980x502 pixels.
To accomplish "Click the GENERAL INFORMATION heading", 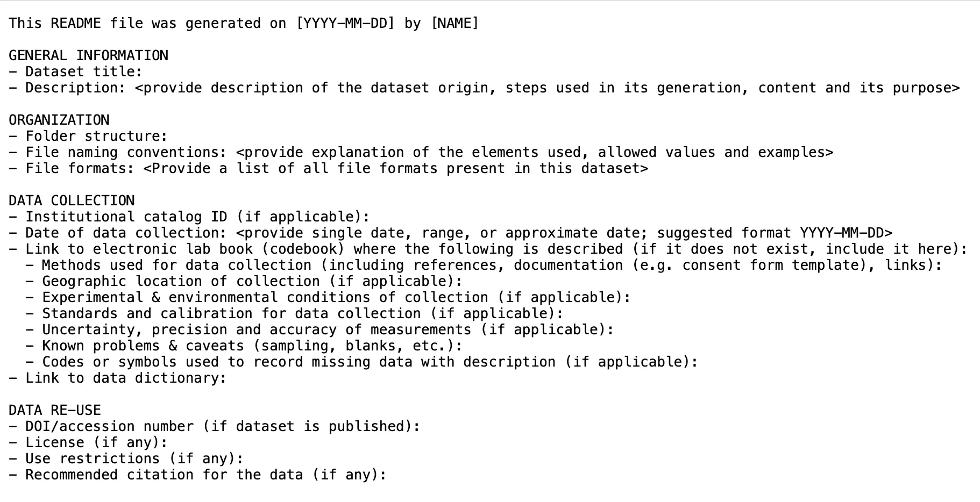I will tap(88, 56).
